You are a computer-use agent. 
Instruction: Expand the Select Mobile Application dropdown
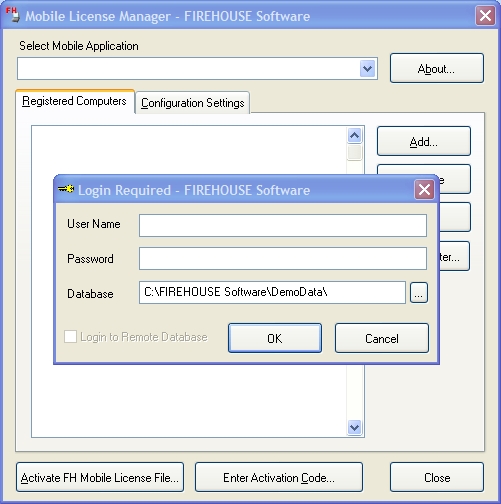click(x=367, y=69)
